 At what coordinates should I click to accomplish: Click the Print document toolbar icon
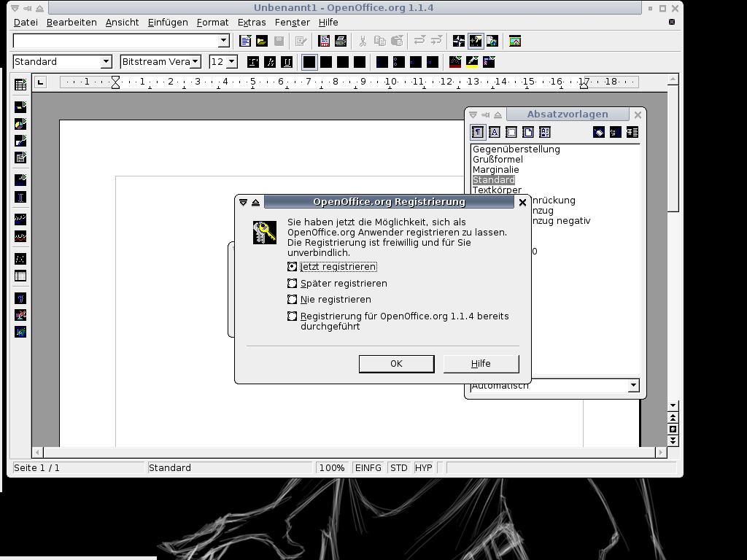340,41
